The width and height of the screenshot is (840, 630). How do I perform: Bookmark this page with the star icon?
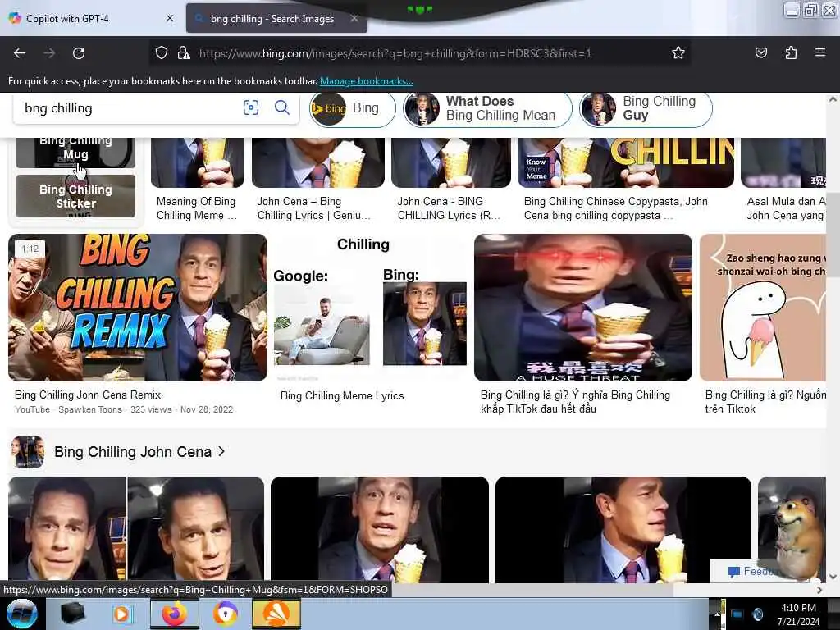coord(678,53)
